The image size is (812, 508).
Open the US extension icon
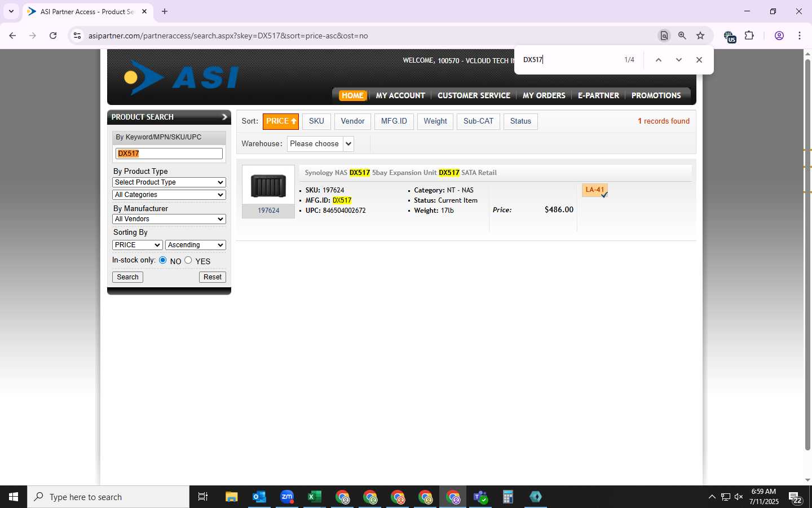click(730, 37)
